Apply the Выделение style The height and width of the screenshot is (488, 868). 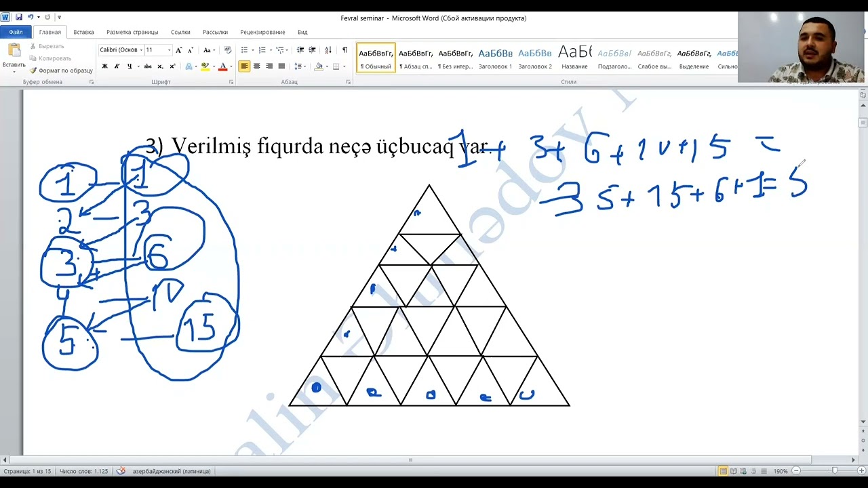pyautogui.click(x=694, y=58)
